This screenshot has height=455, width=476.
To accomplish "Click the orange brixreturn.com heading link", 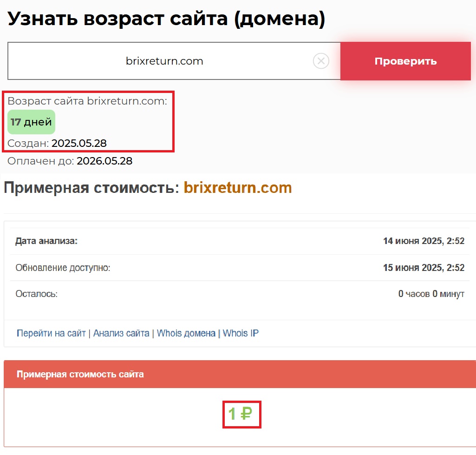I will 238,188.
